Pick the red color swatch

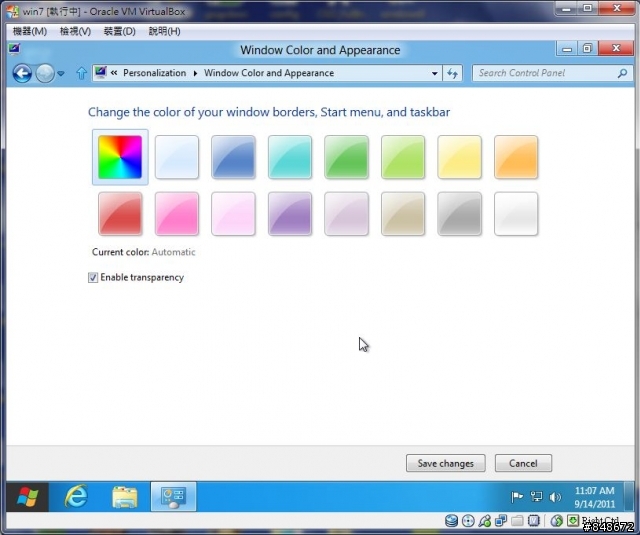point(120,214)
